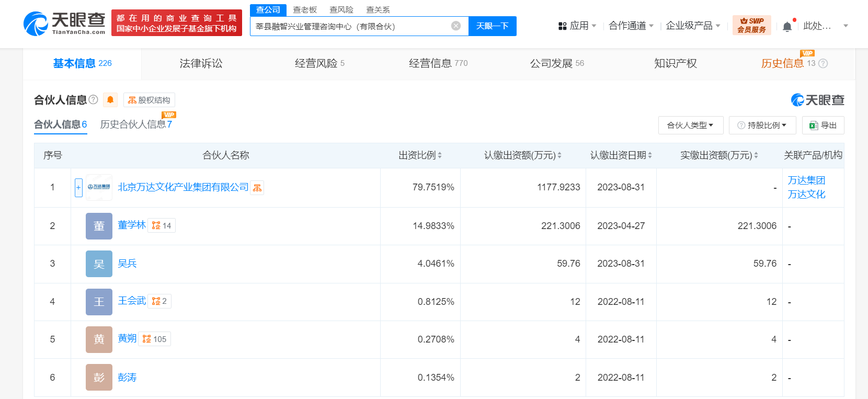Viewport: 868px width, 399px height.
Task: Open the notification bell in header
Action: [787, 26]
